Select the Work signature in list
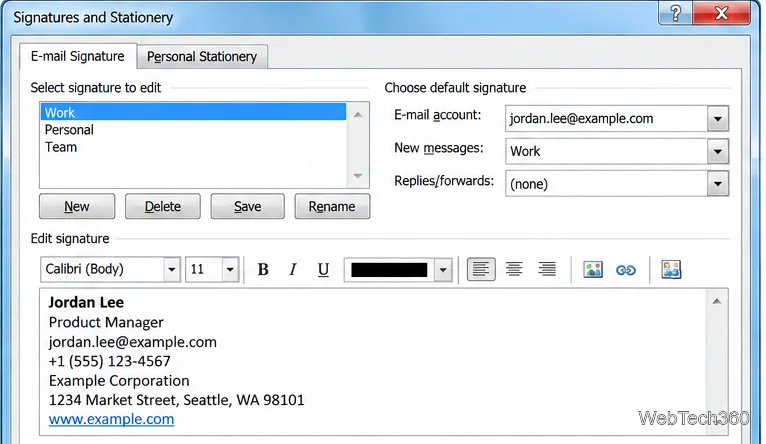The image size is (766, 444). [x=193, y=112]
